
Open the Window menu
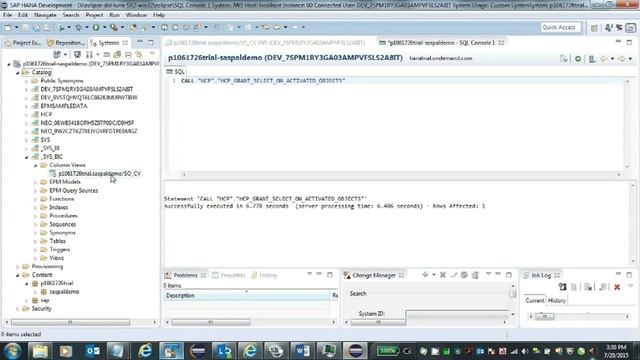[x=136, y=15]
